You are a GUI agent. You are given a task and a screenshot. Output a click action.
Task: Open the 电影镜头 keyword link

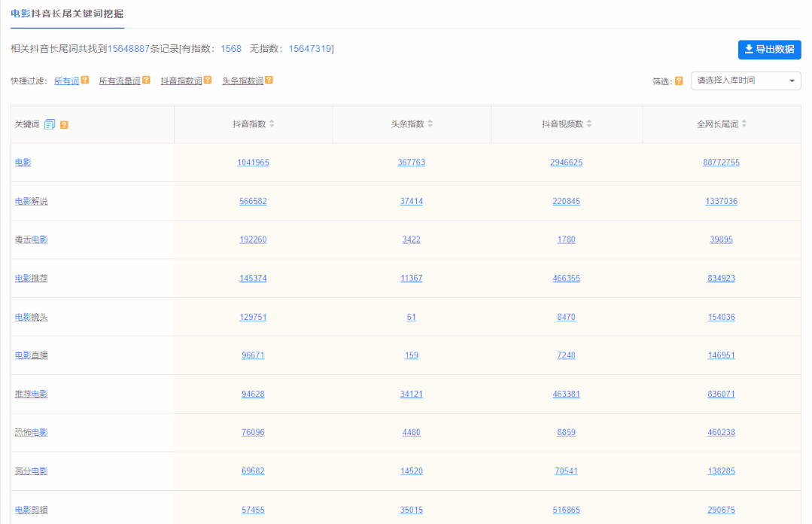point(31,317)
